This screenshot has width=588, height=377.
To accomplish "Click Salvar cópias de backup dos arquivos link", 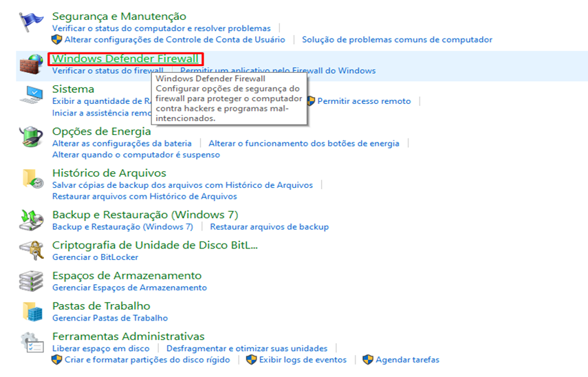I will 182,185.
